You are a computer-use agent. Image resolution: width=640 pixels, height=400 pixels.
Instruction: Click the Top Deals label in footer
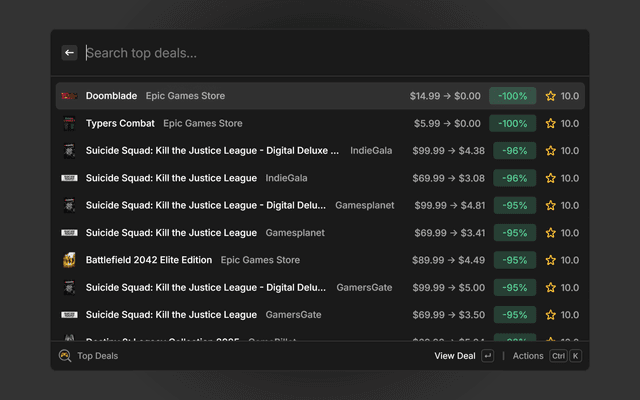(x=98, y=356)
